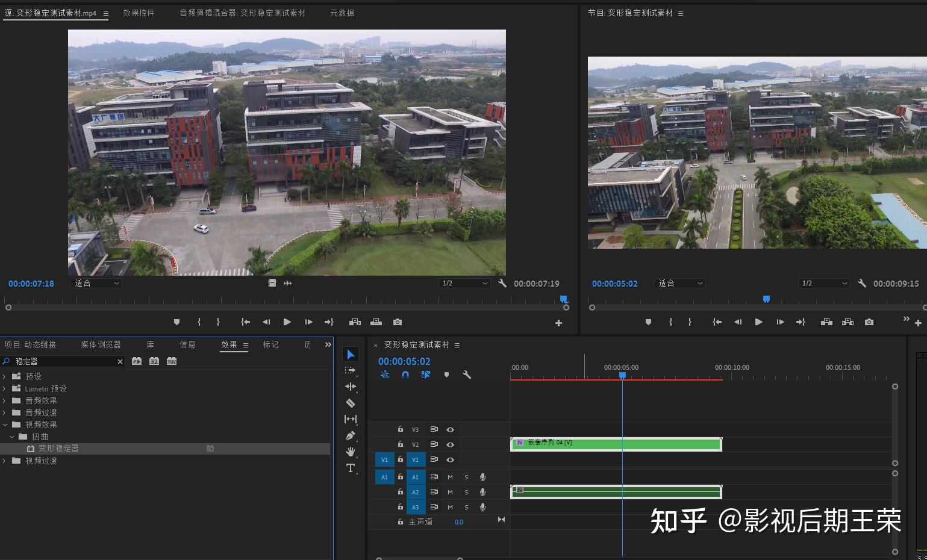The width and height of the screenshot is (927, 560).
Task: Open source monitor 1/2 resolution dropdown
Action: [x=464, y=283]
